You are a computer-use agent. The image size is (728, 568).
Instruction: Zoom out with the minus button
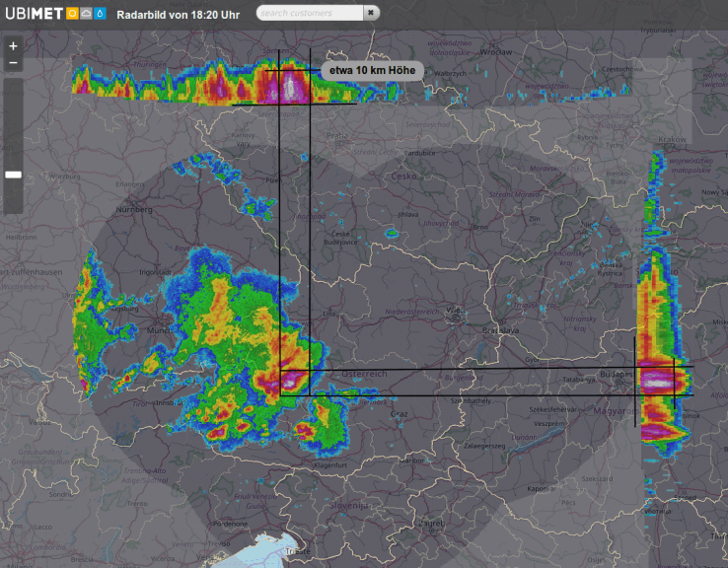tap(13, 63)
